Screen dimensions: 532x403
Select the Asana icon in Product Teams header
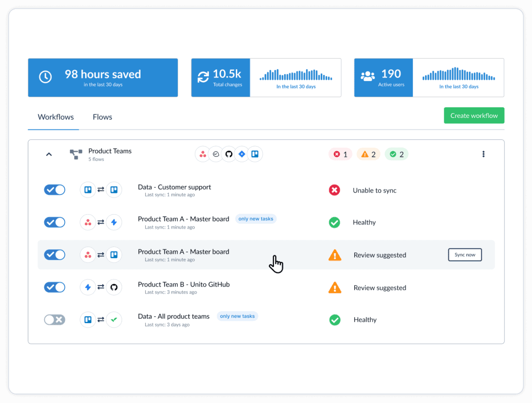coord(203,154)
